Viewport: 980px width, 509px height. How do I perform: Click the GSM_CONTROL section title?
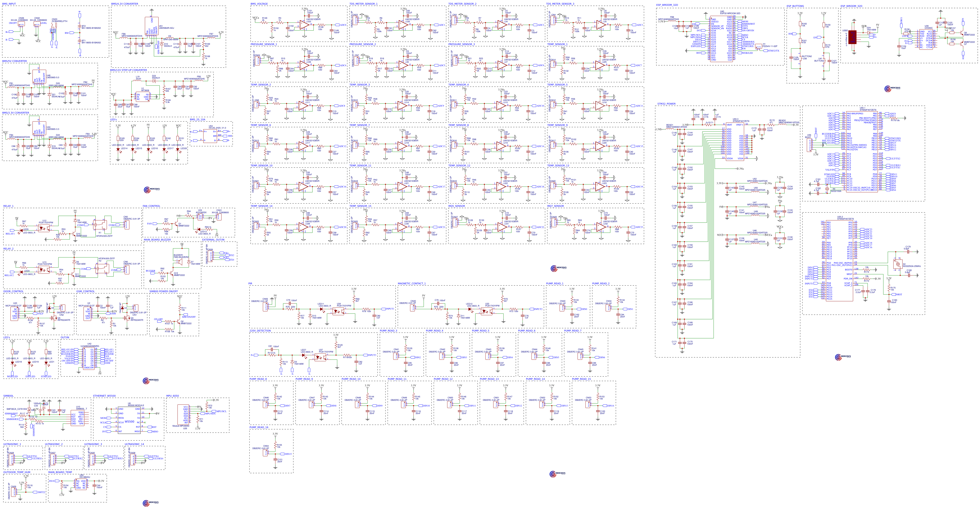86,291
